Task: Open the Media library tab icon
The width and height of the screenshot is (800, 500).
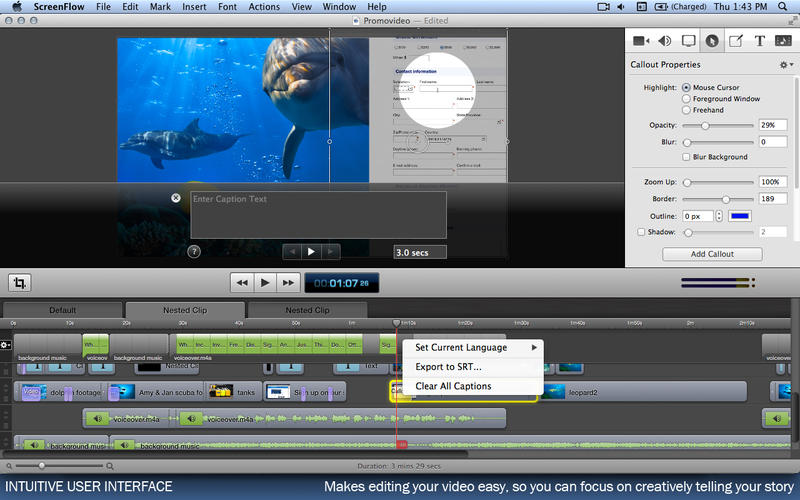Action: [783, 41]
